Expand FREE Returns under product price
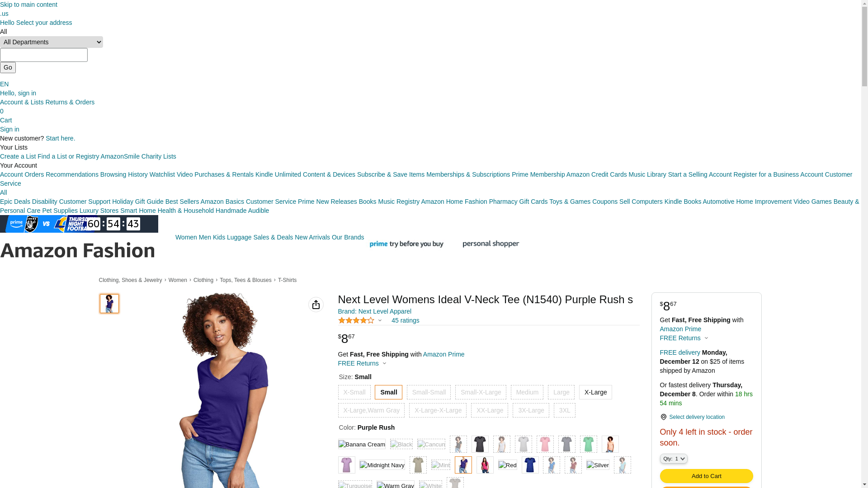Screen dimensions: 868x488 363,363
